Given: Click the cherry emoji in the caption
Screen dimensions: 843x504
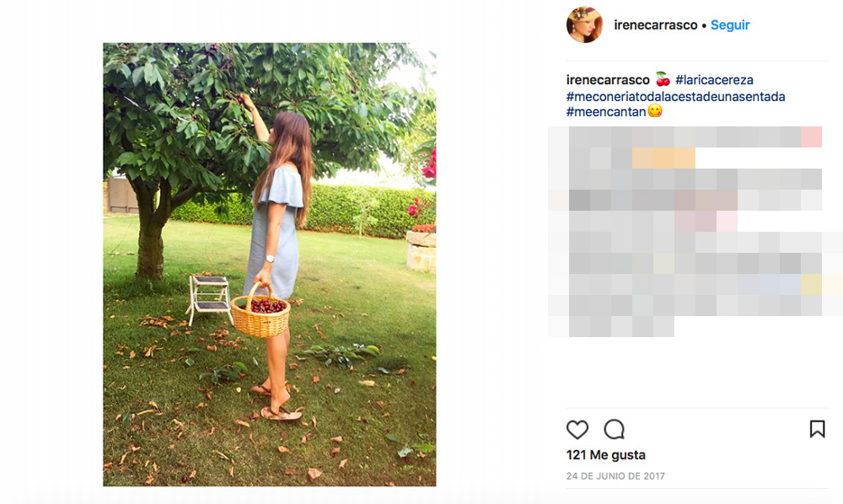Looking at the screenshot, I should pyautogui.click(x=663, y=80).
